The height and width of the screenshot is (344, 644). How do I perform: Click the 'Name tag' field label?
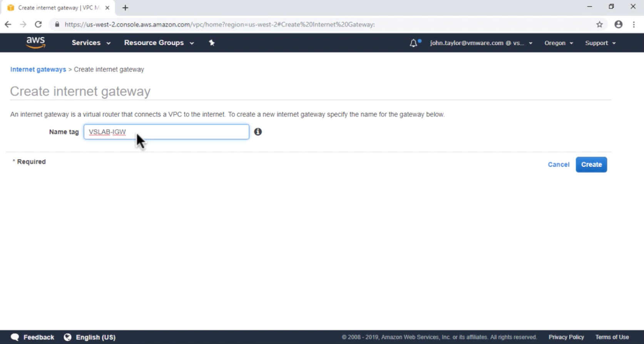pyautogui.click(x=64, y=132)
